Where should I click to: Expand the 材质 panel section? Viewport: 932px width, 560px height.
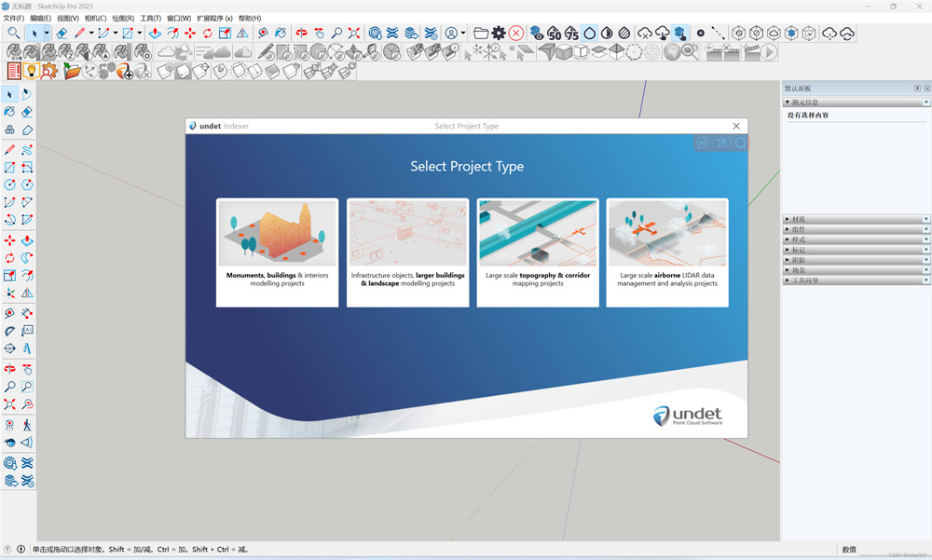(x=857, y=219)
